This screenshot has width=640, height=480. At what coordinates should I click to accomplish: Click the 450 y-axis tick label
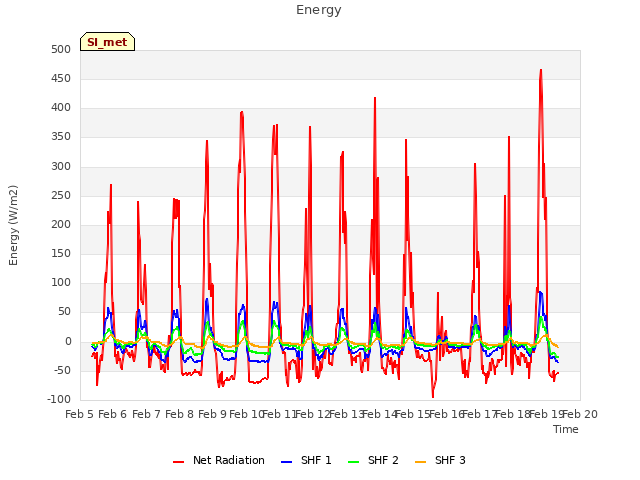(61, 79)
